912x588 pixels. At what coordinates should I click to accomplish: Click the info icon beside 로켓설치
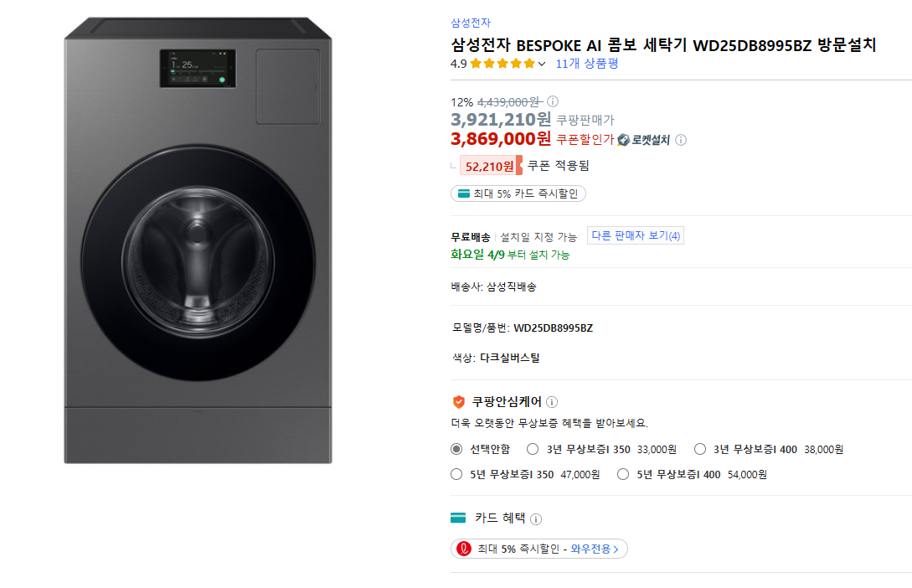coord(680,140)
